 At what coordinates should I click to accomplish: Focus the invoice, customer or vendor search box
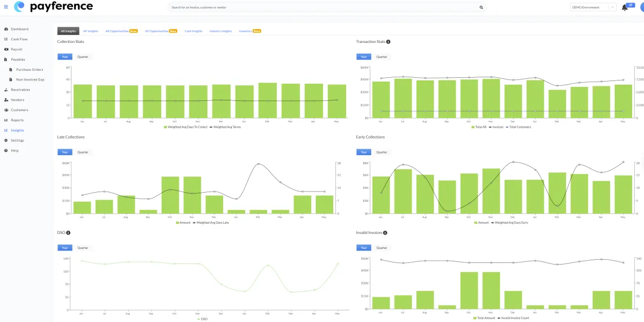coord(323,8)
